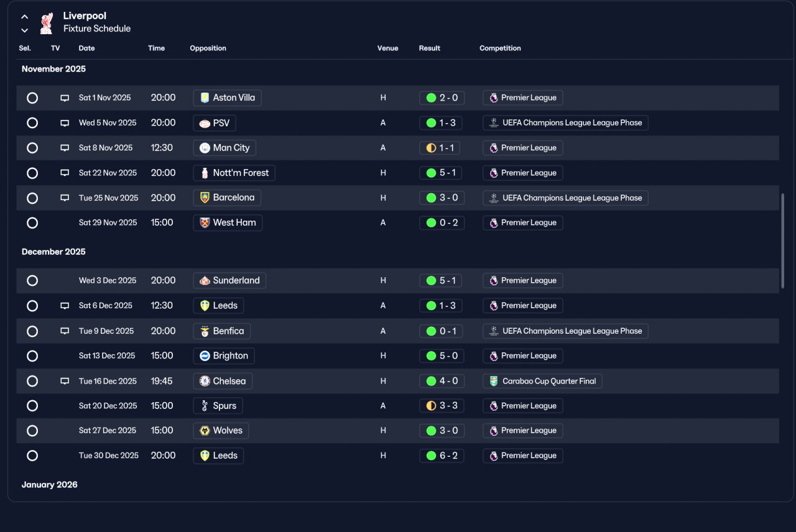Click the Barcelona club badge
The width and height of the screenshot is (796, 532).
pos(205,198)
